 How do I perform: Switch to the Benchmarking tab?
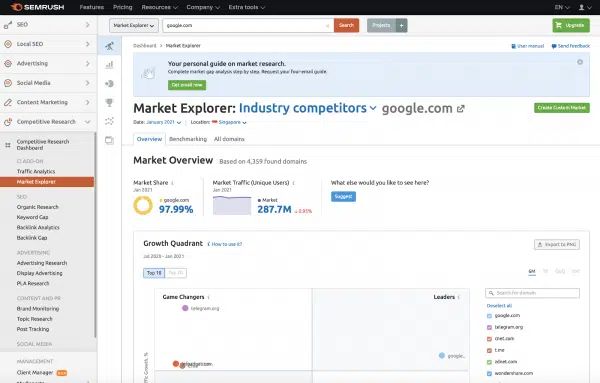(188, 139)
